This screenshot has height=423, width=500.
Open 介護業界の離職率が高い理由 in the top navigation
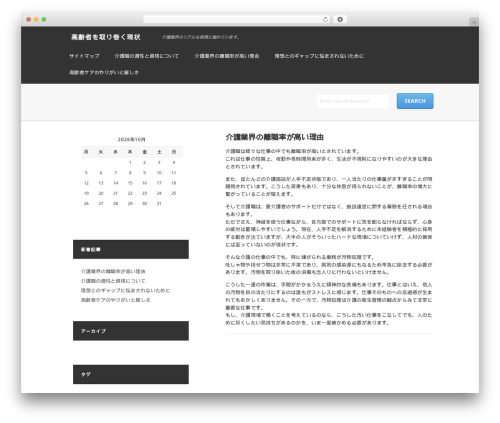[x=227, y=56]
